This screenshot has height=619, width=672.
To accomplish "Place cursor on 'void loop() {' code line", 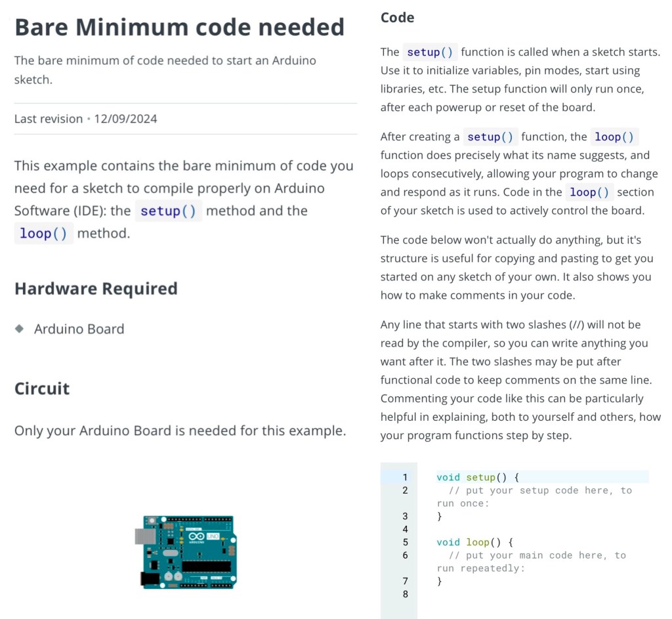I will [x=474, y=542].
